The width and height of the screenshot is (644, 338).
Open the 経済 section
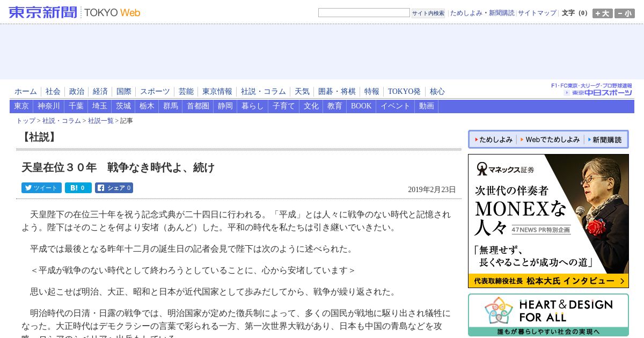[100, 92]
